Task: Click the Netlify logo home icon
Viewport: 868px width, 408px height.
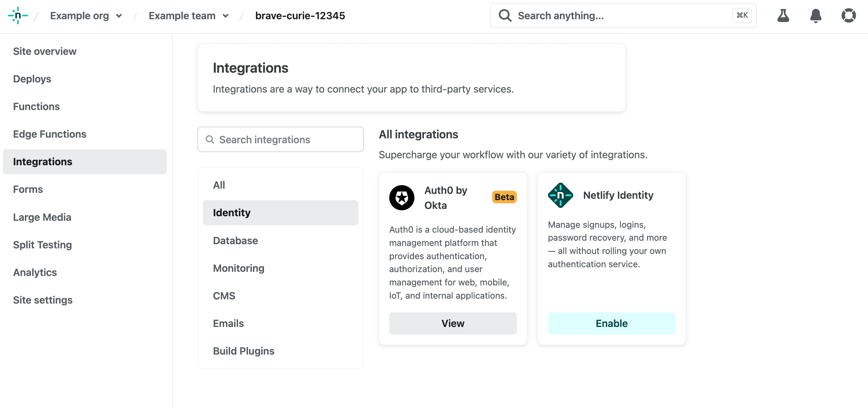Action: pyautogui.click(x=18, y=16)
